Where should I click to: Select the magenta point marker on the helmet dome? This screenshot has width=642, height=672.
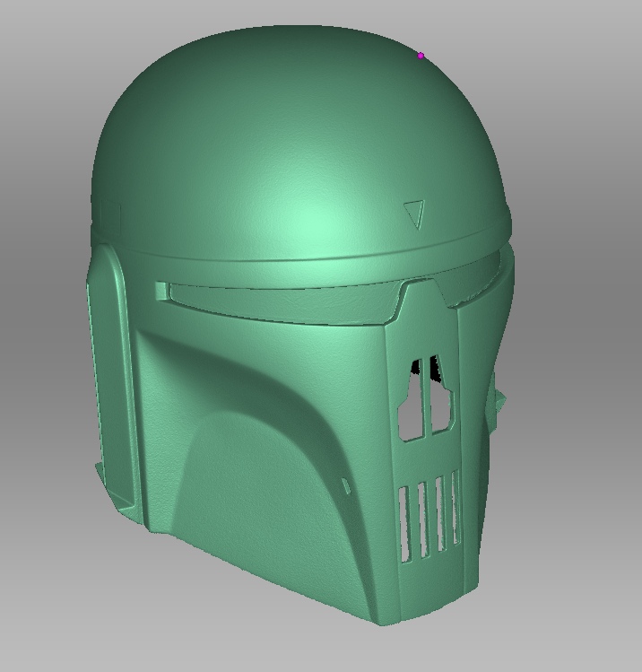click(x=421, y=56)
